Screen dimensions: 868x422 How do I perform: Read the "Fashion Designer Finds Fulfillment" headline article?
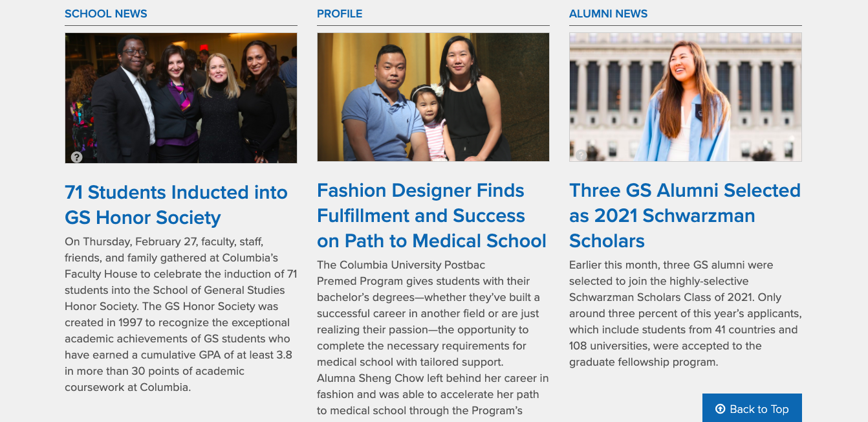(x=431, y=216)
